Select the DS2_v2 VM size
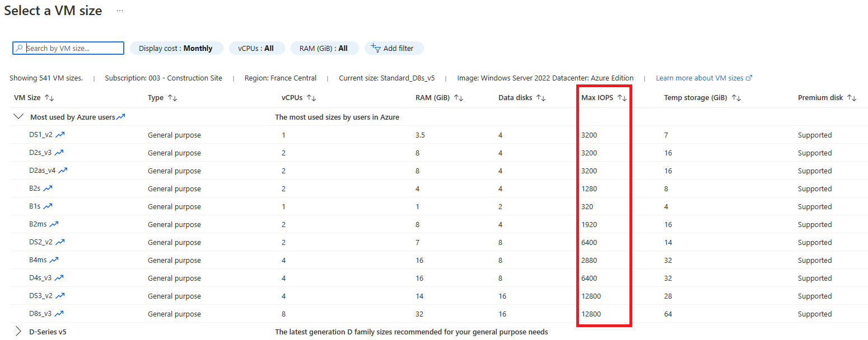The image size is (868, 340). tap(42, 242)
